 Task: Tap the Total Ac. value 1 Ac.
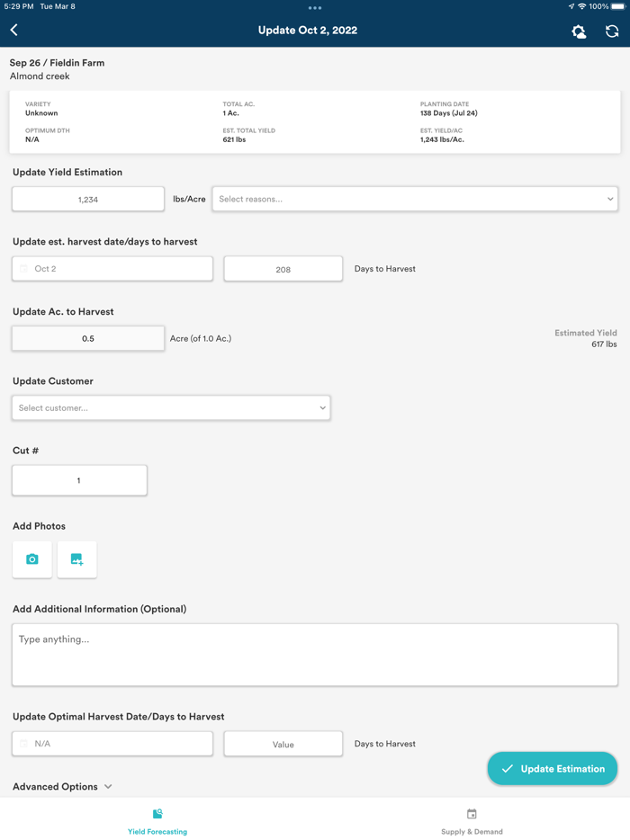click(x=231, y=113)
